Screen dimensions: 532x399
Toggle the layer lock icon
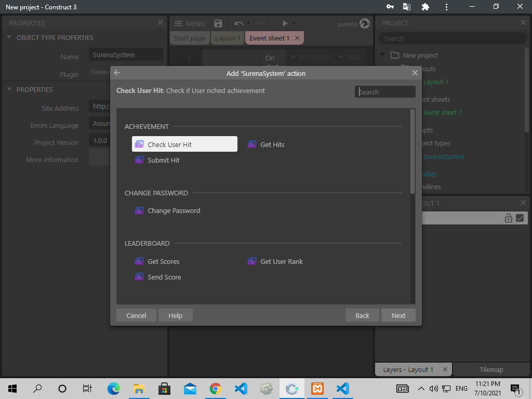coord(508,218)
